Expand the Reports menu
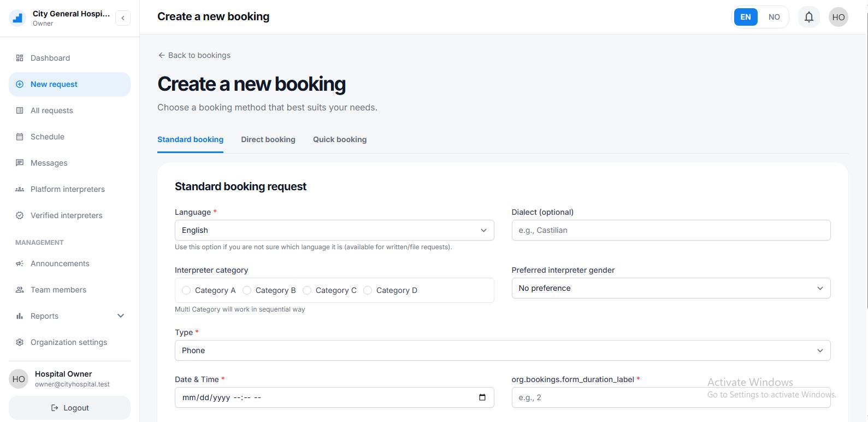This screenshot has height=422, width=868. point(121,316)
